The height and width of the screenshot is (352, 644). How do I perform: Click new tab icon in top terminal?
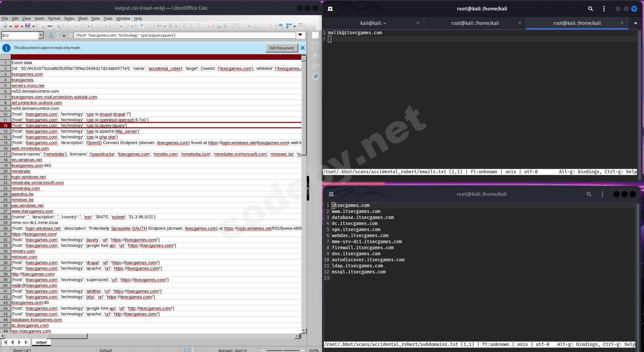[330, 9]
